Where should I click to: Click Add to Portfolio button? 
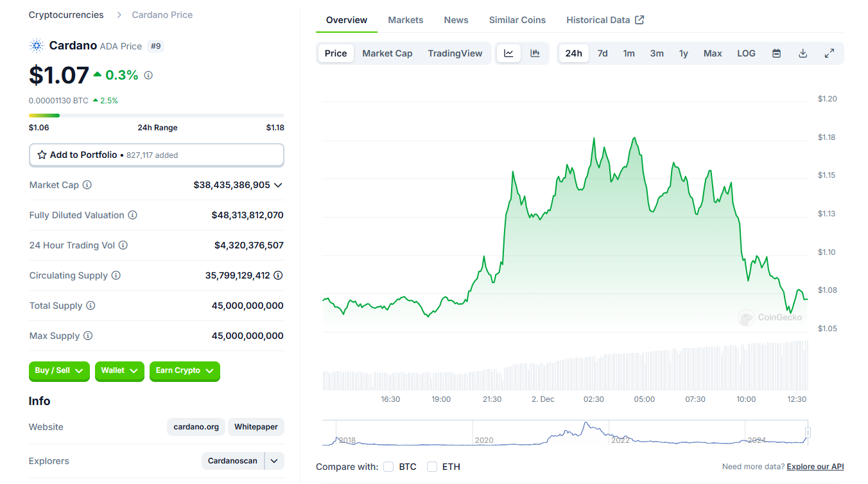click(157, 155)
